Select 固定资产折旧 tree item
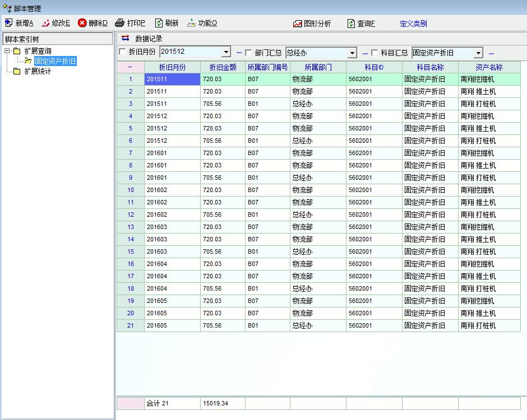 tap(55, 61)
